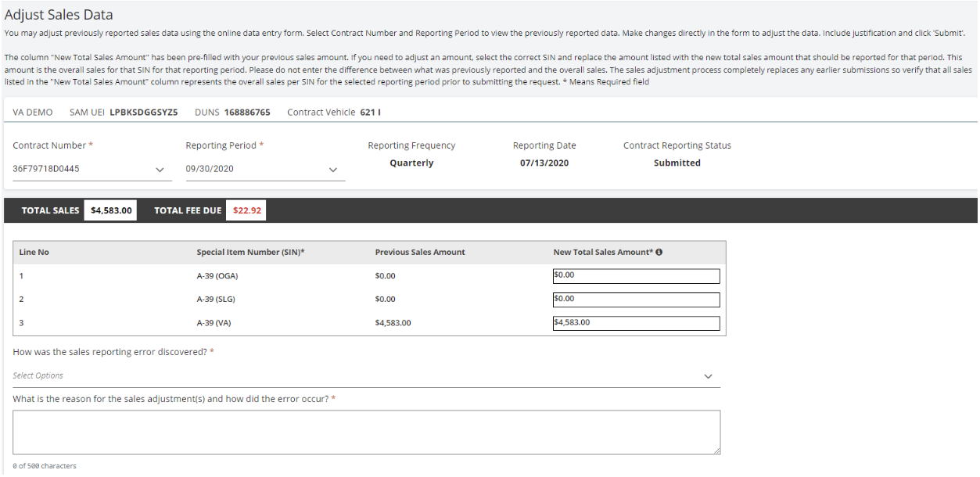
Task: Click the DUNS number 168886765
Action: 247,113
